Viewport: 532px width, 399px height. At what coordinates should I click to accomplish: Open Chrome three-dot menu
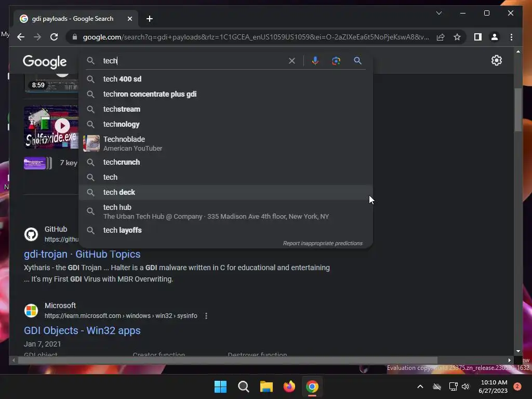511,37
